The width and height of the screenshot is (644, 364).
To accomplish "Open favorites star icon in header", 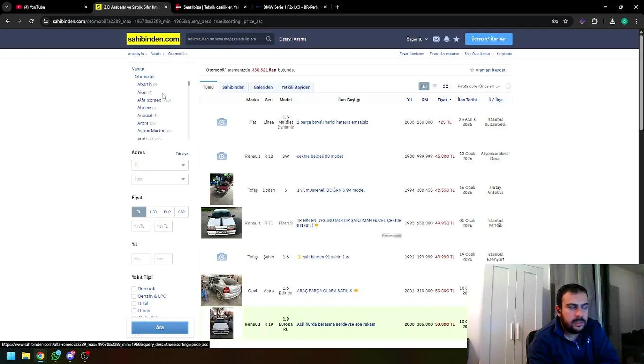I will click(456, 39).
